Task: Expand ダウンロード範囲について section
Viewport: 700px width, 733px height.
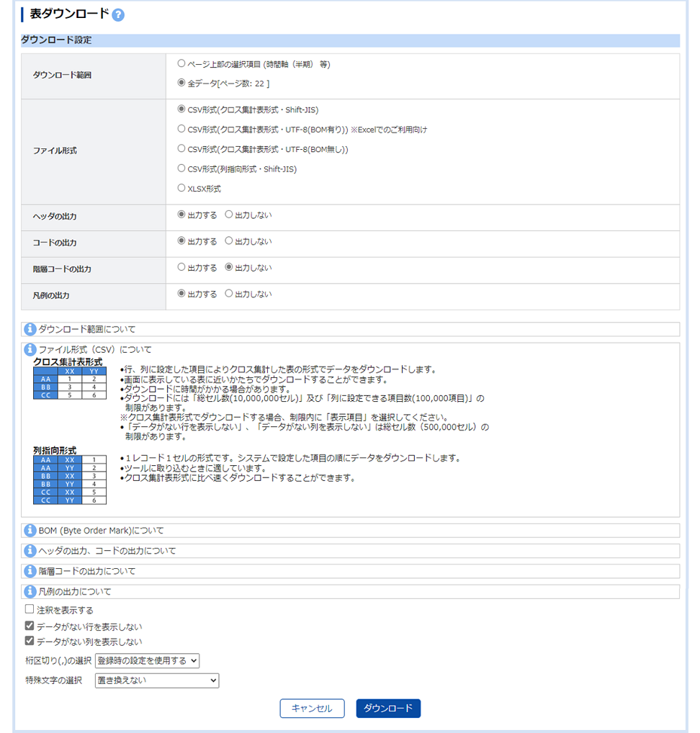Action: tap(350, 329)
